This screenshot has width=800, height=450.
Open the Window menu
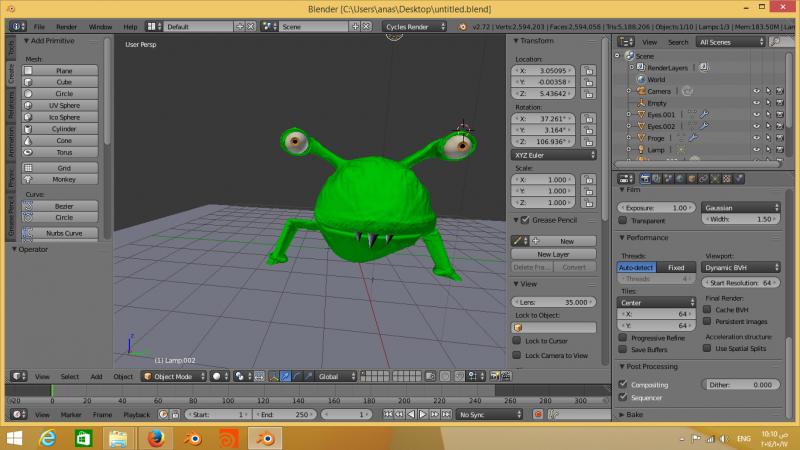[100, 26]
